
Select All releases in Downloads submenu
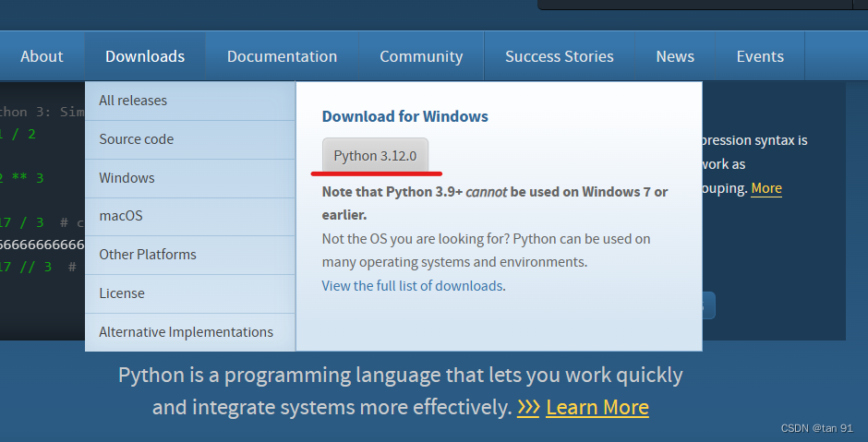point(190,101)
